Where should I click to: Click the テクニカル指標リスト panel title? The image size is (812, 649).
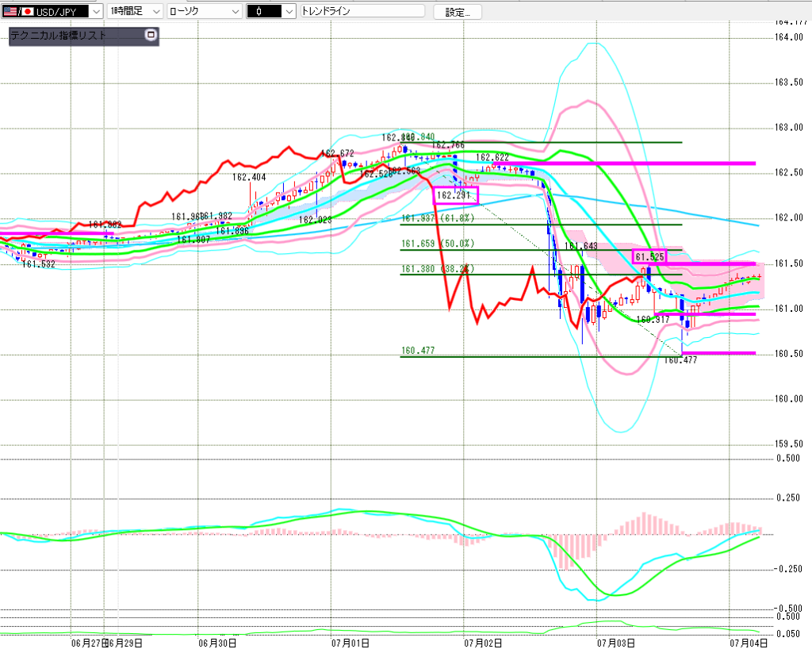click(x=58, y=36)
